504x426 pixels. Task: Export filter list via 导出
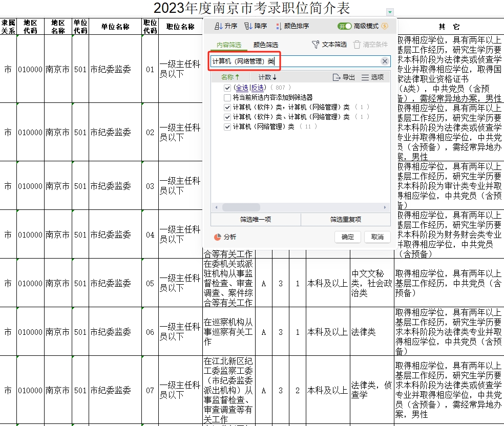344,77
